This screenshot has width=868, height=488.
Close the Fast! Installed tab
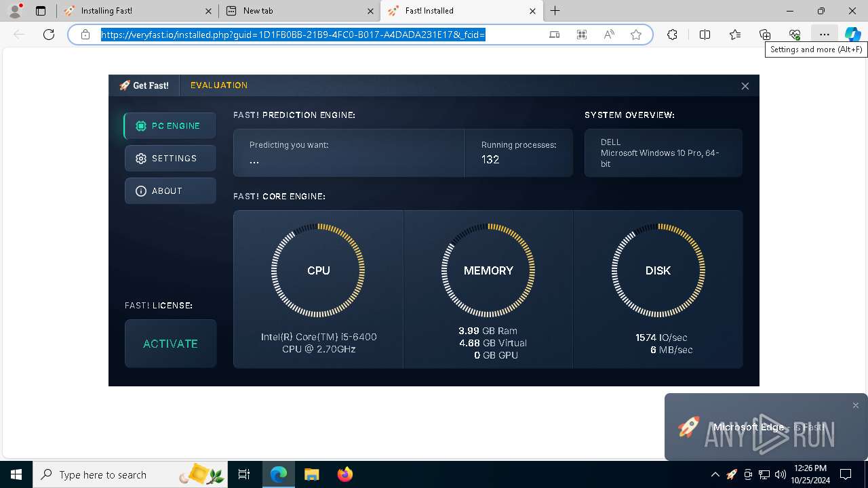coord(532,11)
